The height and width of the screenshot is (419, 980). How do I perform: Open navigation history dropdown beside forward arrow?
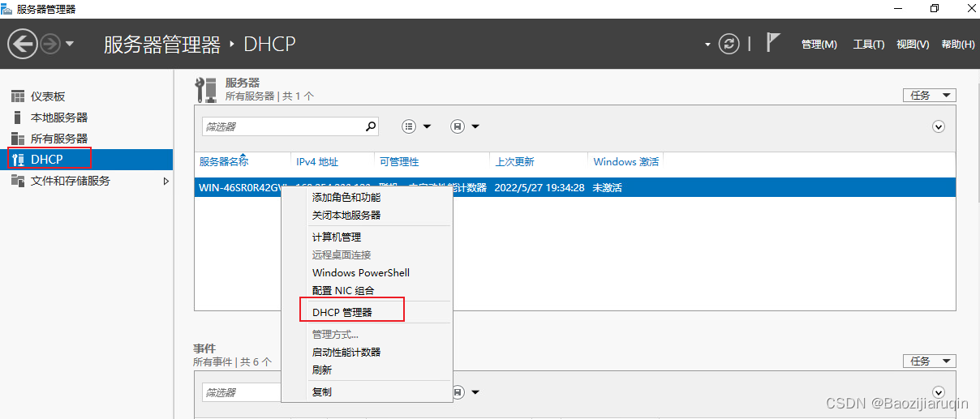[x=69, y=44]
